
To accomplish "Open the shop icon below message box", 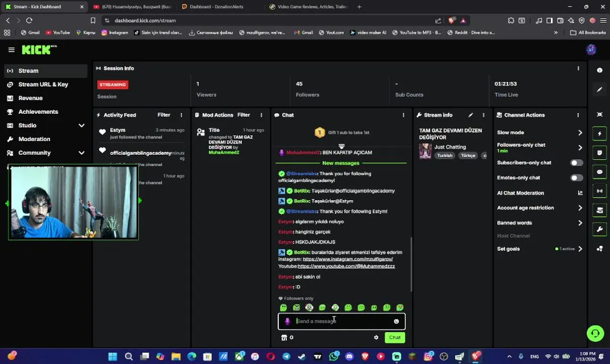I will [284, 337].
